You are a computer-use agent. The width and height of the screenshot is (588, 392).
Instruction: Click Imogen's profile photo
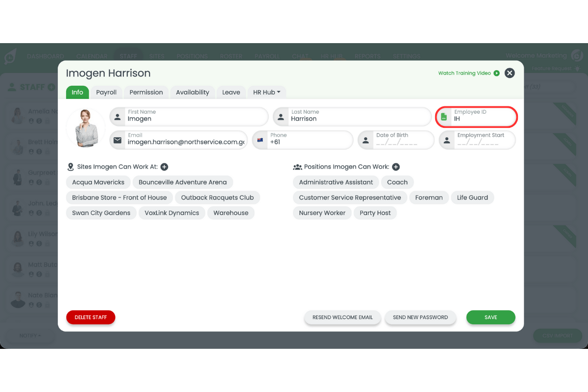point(86,128)
